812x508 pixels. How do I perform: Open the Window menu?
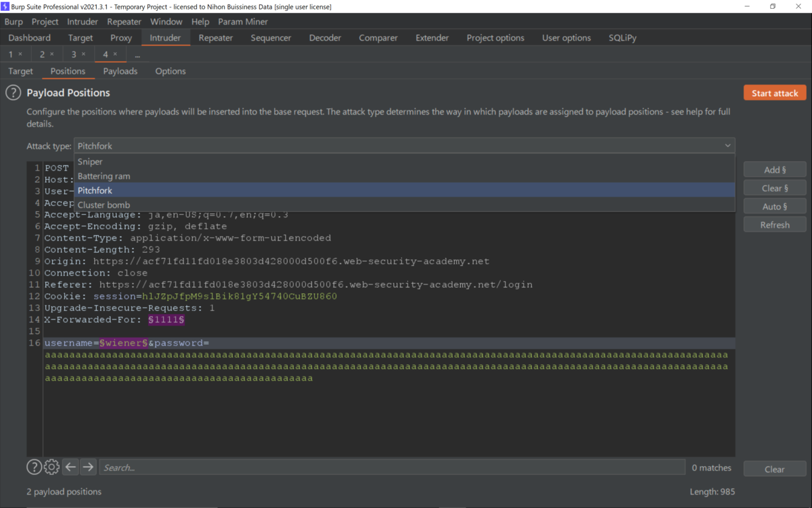166,22
